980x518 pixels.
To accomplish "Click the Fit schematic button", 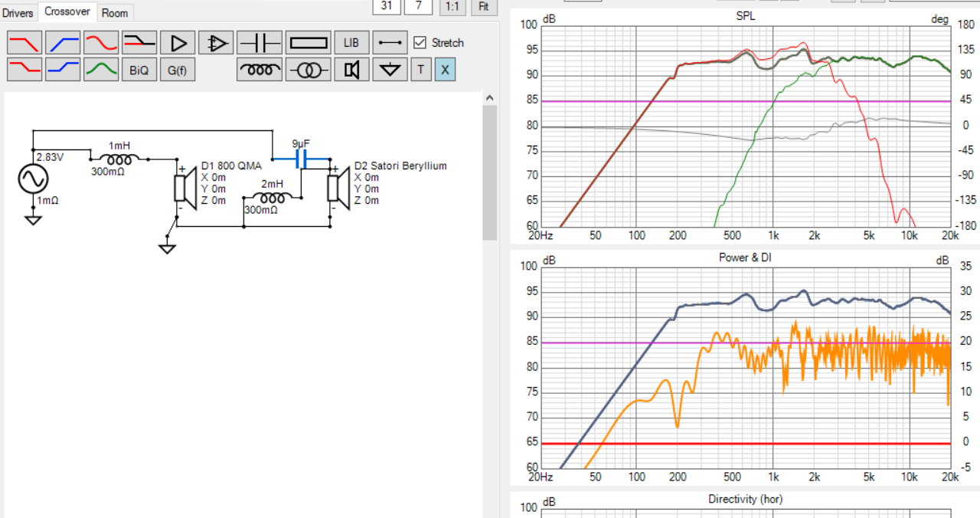I will pyautogui.click(x=483, y=6).
